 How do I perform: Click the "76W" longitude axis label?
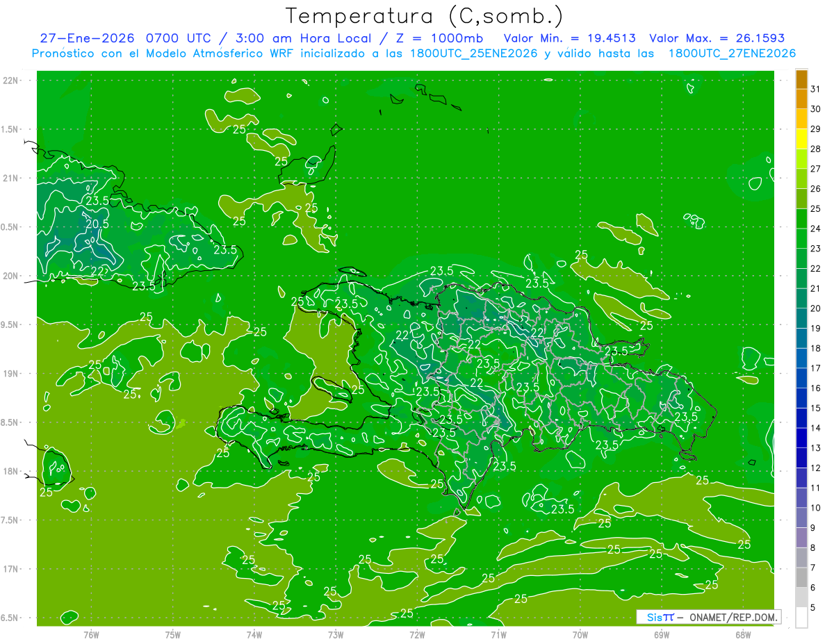tap(91, 634)
